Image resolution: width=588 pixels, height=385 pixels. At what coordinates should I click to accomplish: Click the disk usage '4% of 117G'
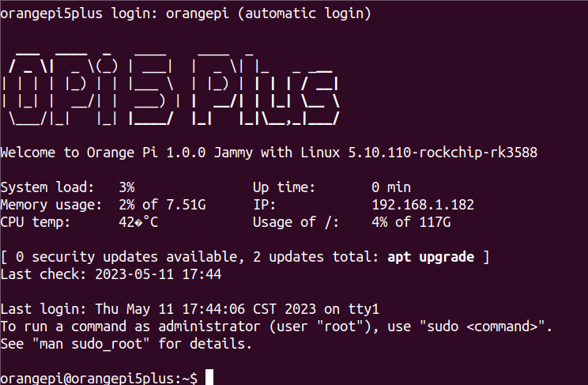pyautogui.click(x=411, y=222)
